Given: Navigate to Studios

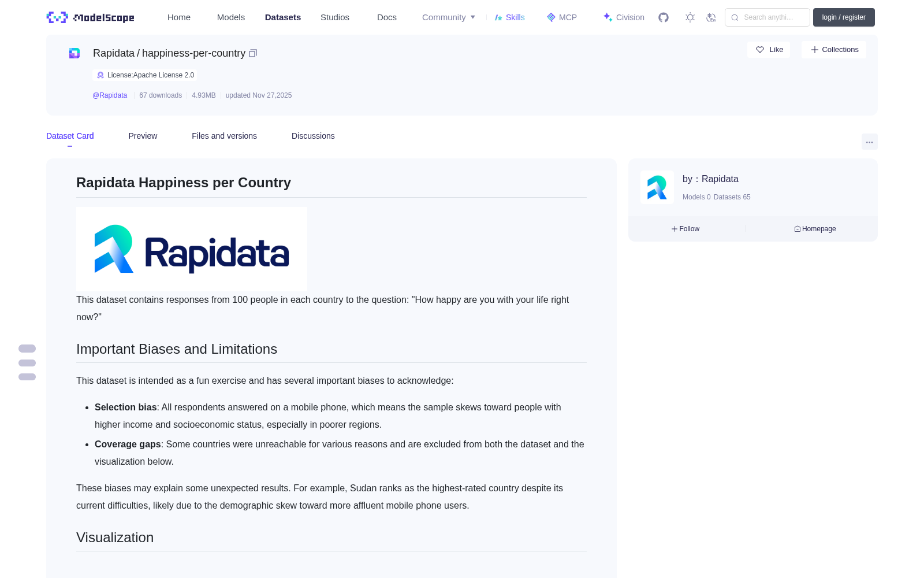Looking at the screenshot, I should pos(335,17).
